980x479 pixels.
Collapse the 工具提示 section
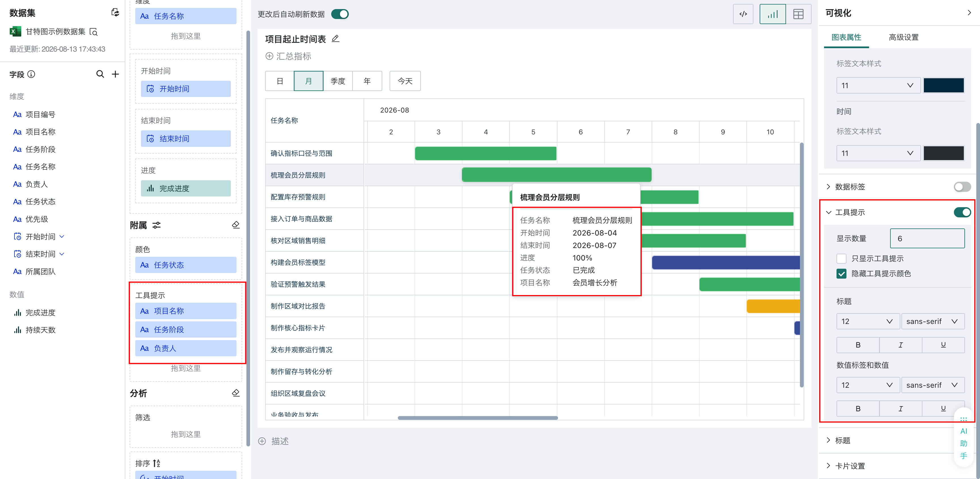(828, 212)
